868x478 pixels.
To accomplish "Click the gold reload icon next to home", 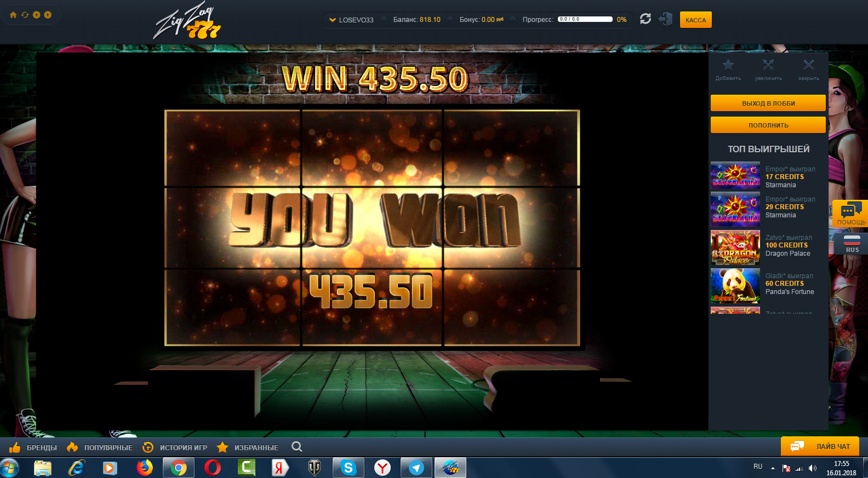I will point(25,15).
